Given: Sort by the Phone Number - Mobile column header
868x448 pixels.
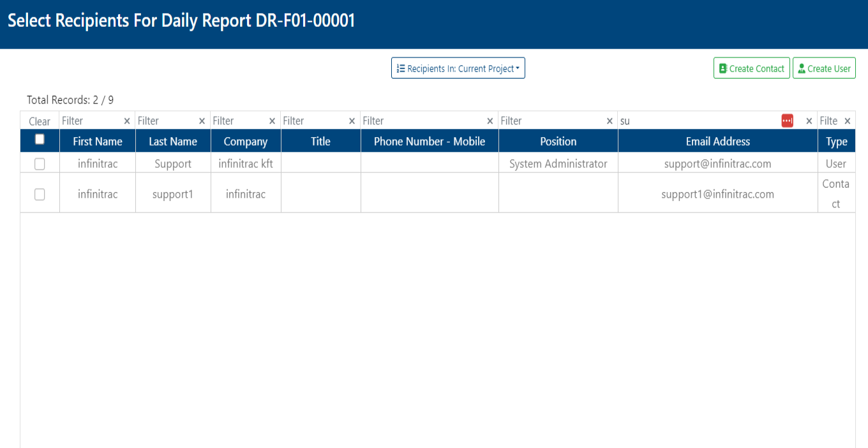Looking at the screenshot, I should 430,141.
